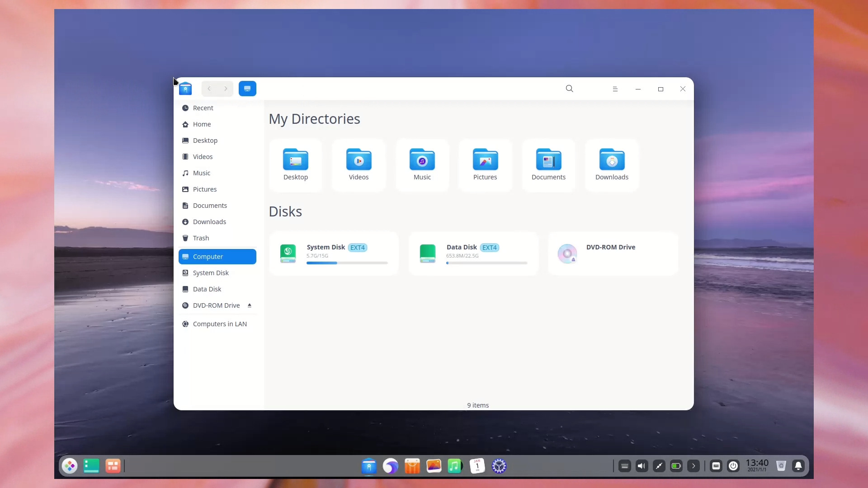Eject the DVD-ROM Drive using sidebar eject icon
The width and height of the screenshot is (868, 488).
tap(249, 305)
